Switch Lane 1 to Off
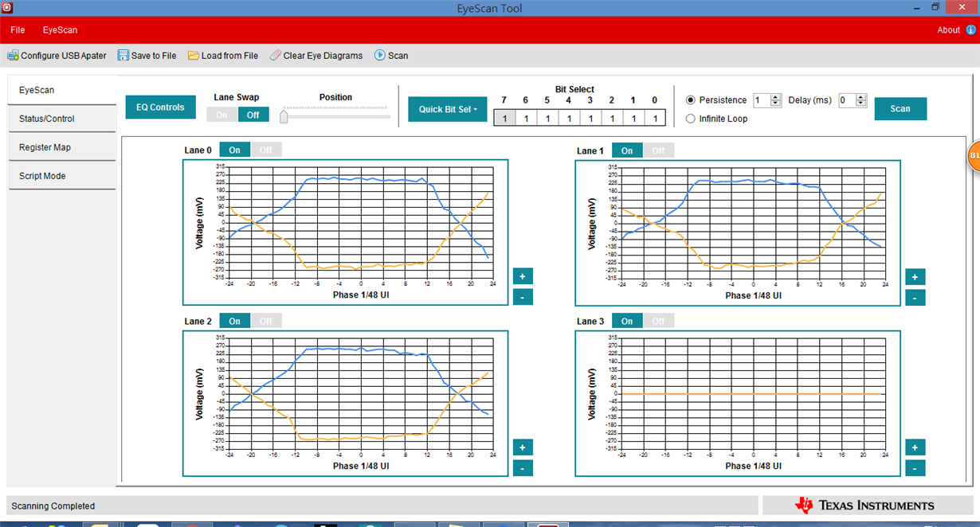The height and width of the screenshot is (527, 980). (x=658, y=150)
